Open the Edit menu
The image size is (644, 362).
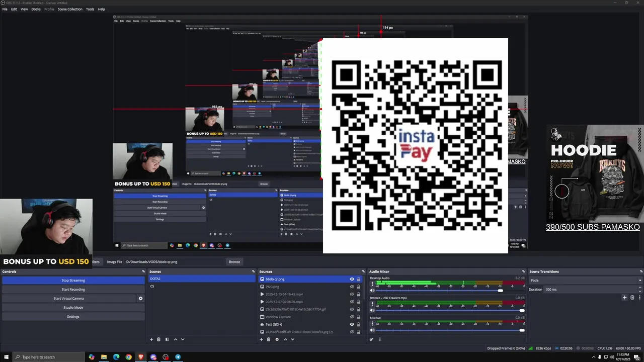coord(14,9)
